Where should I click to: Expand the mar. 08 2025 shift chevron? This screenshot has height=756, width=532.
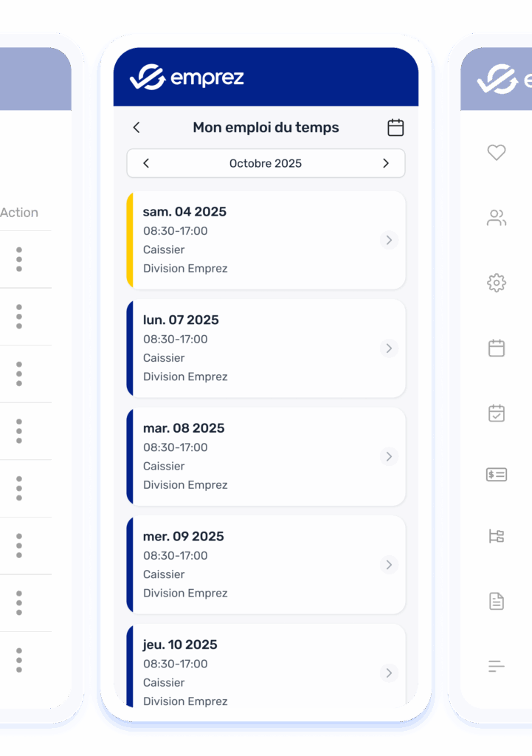point(389,456)
